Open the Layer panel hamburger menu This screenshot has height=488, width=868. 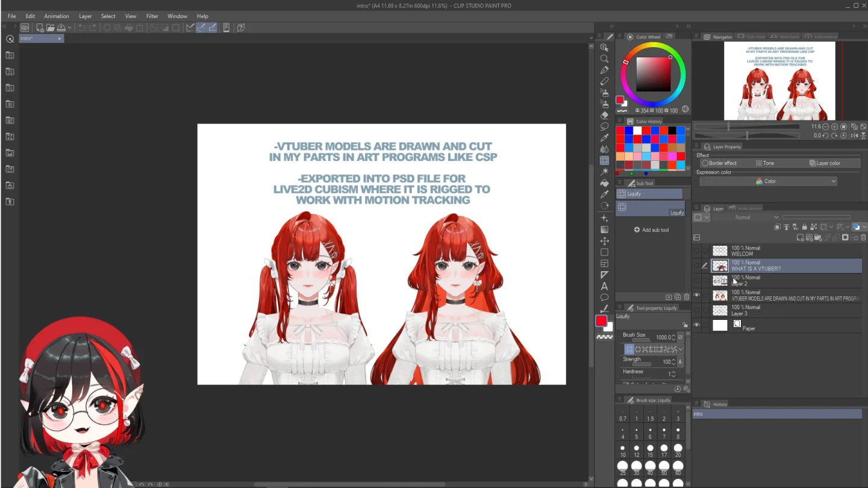[x=696, y=208]
